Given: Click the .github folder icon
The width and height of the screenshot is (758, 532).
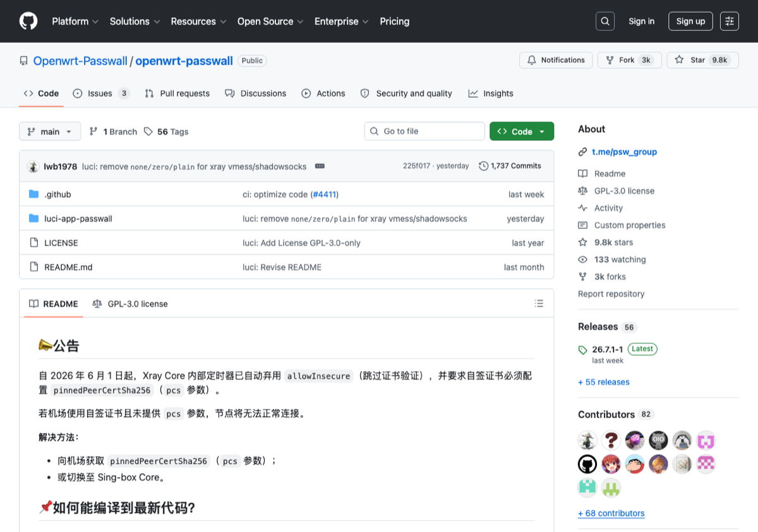Looking at the screenshot, I should (34, 194).
